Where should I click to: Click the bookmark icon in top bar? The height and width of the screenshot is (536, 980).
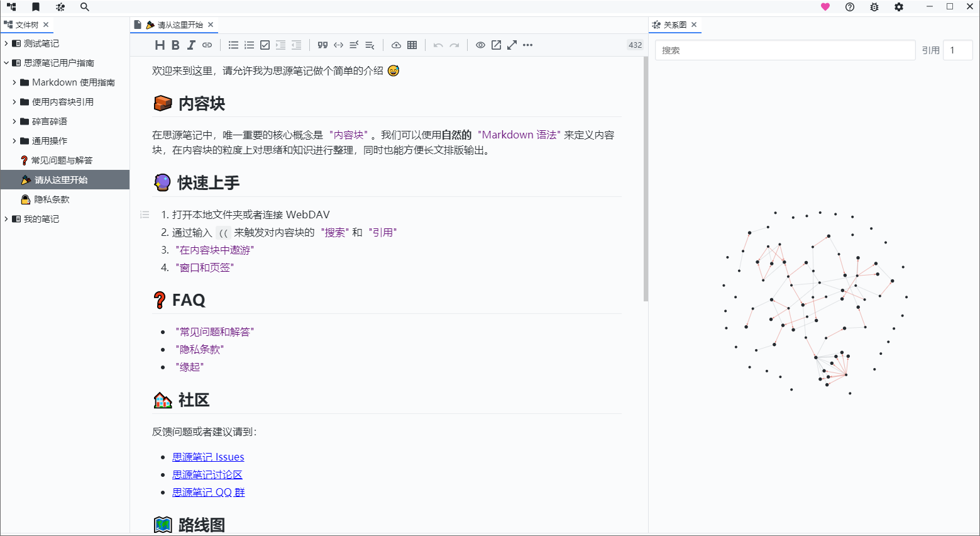coord(36,7)
